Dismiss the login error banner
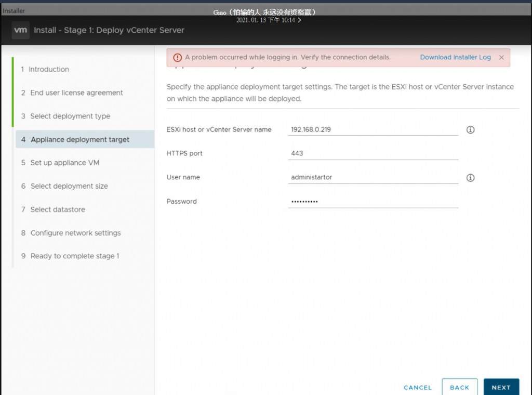The image size is (532, 395). point(501,58)
